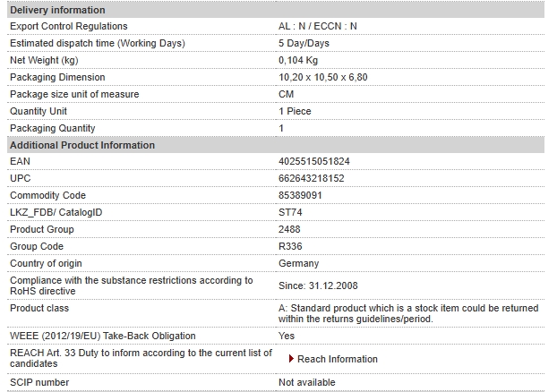Open the Reach Information link
This screenshot has height=392, width=557.
pyautogui.click(x=337, y=360)
